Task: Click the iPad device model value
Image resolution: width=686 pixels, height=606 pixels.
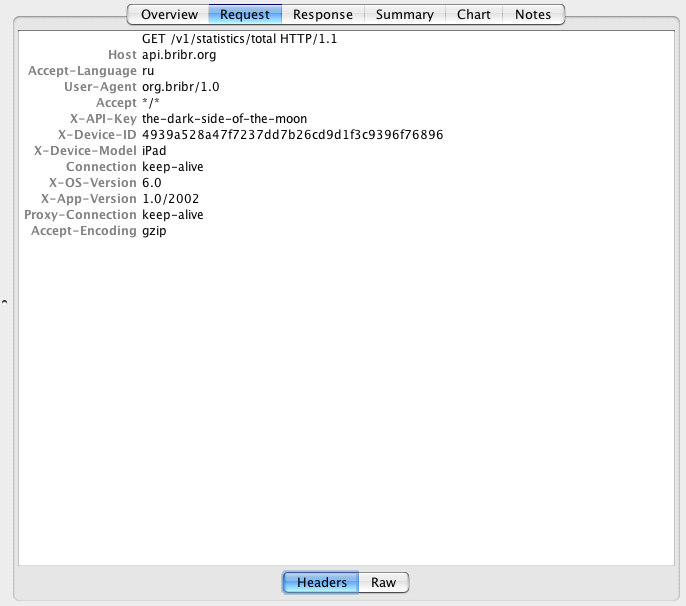Action: [154, 151]
